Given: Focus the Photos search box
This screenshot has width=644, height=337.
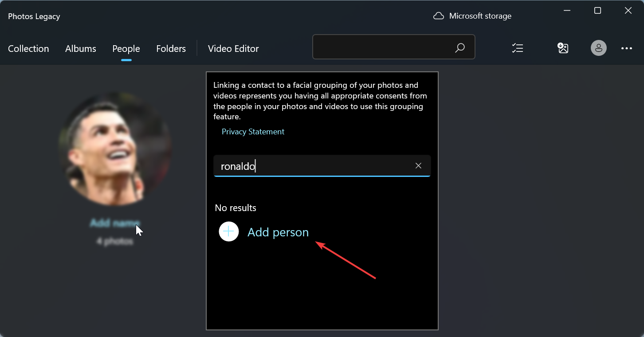Looking at the screenshot, I should 394,47.
